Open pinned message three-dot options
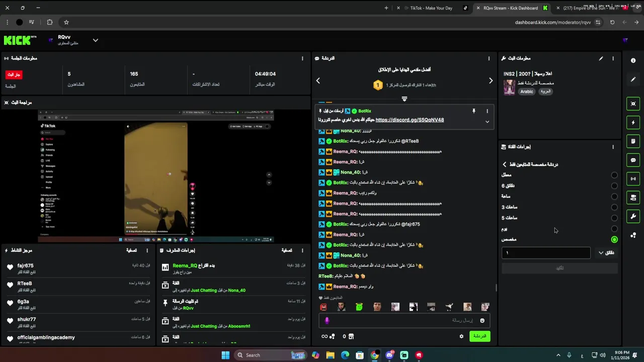The width and height of the screenshot is (644, 362). (x=487, y=111)
